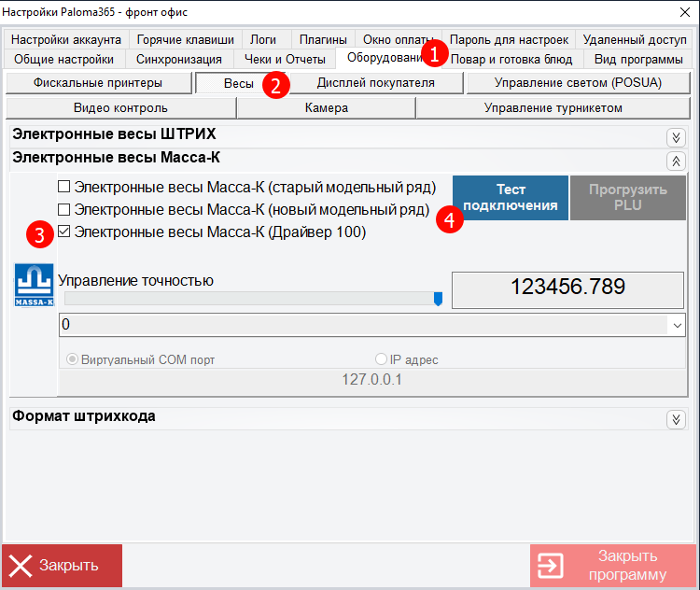Open Видео контроль section
This screenshot has width=700, height=590.
coord(120,108)
